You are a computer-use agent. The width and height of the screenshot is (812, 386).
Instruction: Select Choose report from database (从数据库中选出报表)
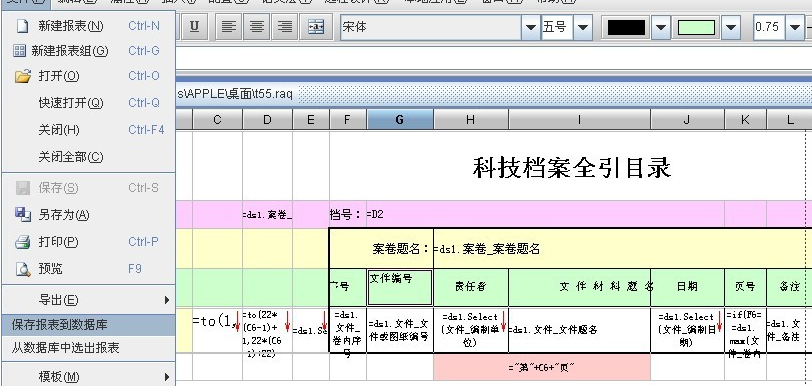[x=89, y=348]
